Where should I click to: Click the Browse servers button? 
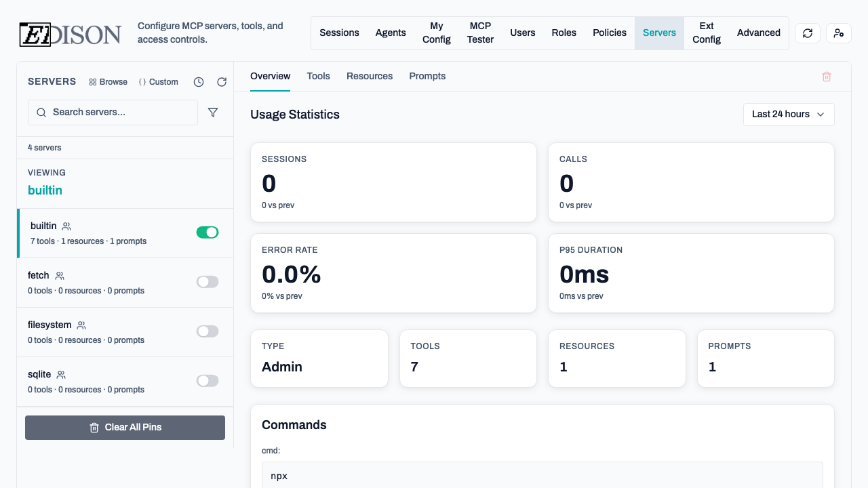pos(108,82)
